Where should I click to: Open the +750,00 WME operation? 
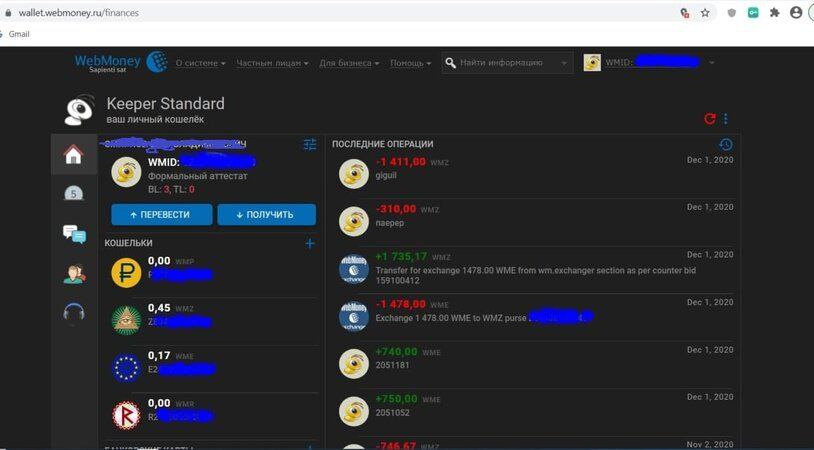click(x=536, y=411)
